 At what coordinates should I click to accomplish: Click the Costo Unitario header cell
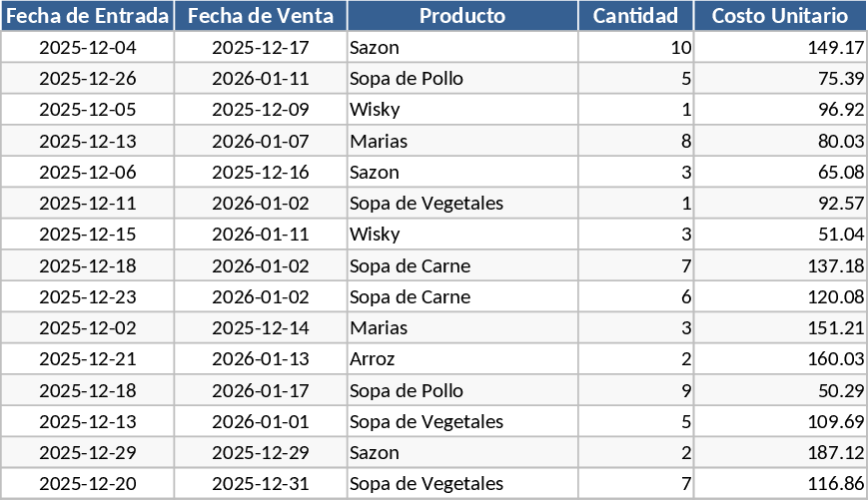(780, 16)
